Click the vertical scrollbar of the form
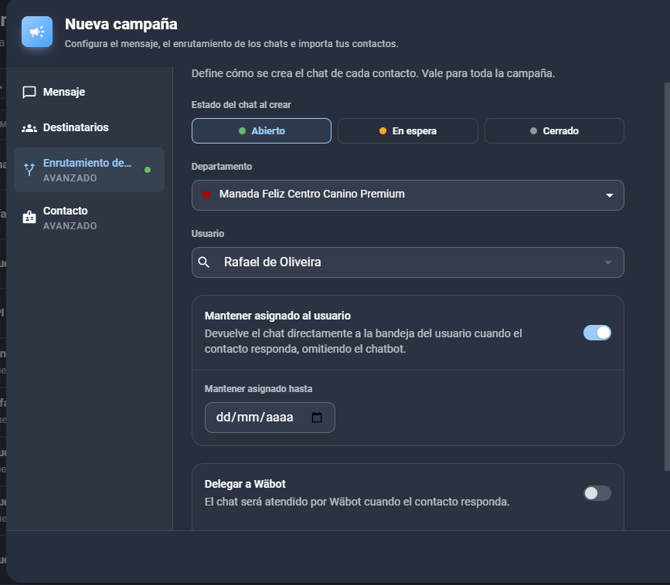This screenshot has height=585, width=670. click(x=667, y=277)
